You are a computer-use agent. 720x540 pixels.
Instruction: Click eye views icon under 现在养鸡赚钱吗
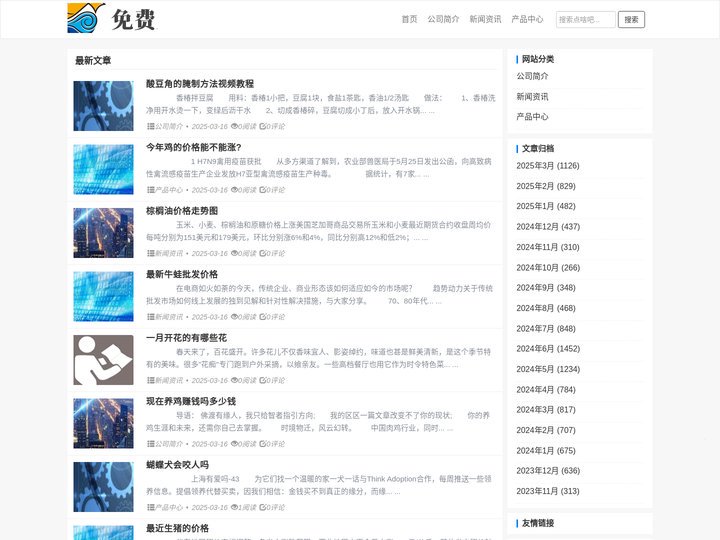[234, 444]
